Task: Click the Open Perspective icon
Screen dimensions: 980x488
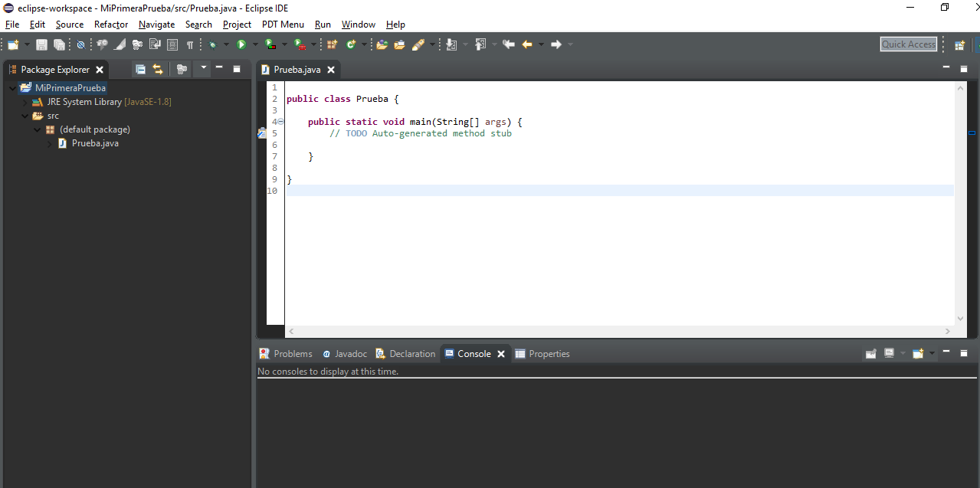Action: (x=959, y=45)
